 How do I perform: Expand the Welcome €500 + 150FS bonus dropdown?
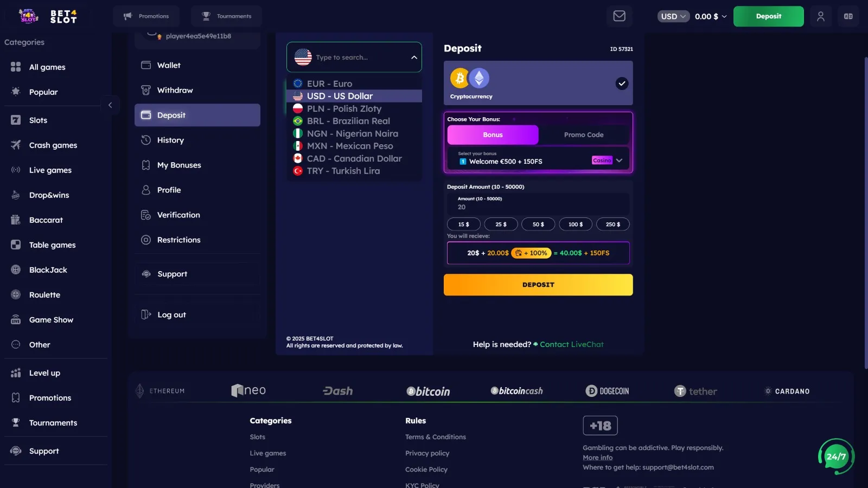(x=619, y=160)
